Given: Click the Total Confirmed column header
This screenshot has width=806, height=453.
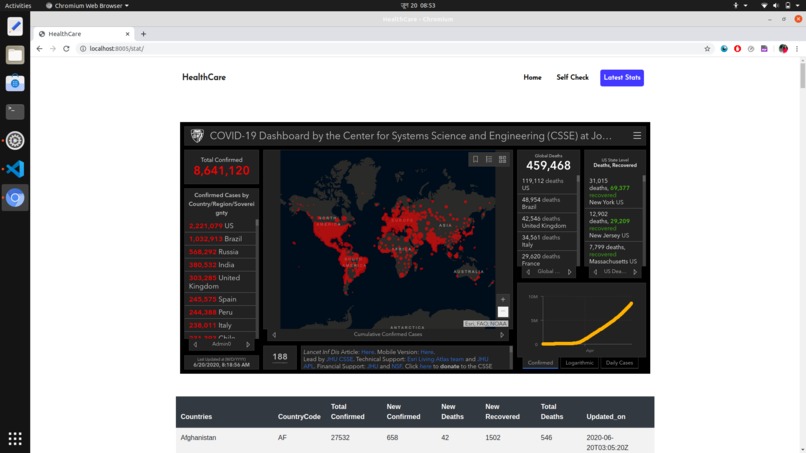Looking at the screenshot, I should point(347,412).
